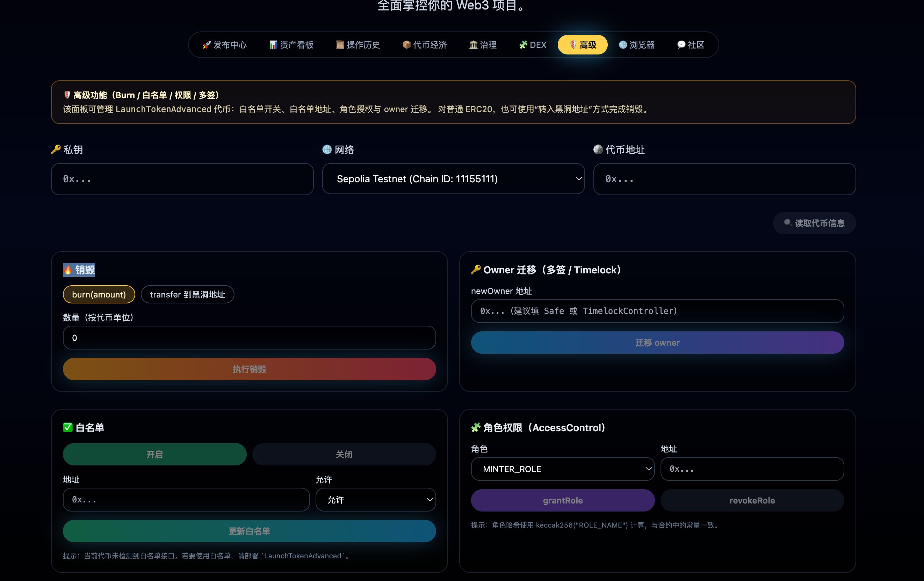Click the grantRole button

562,500
